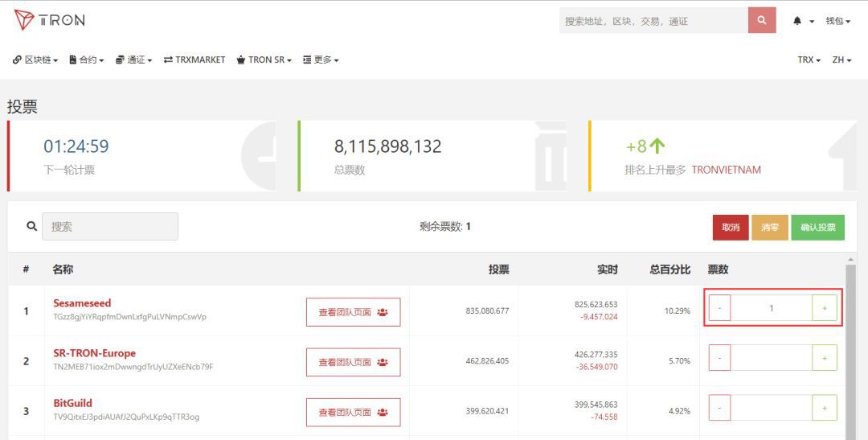Open the BitGuild candidate link
Viewport: 868px width, 440px height.
pyautogui.click(x=72, y=403)
